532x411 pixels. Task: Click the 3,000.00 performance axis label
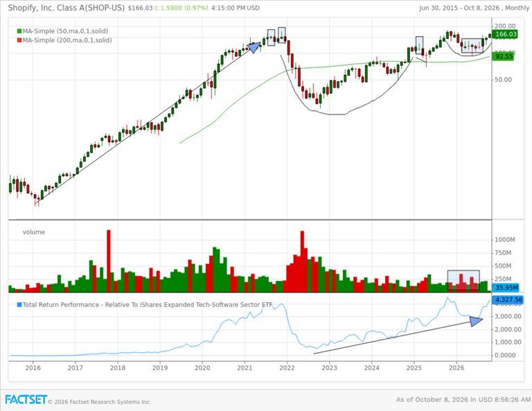pyautogui.click(x=508, y=316)
